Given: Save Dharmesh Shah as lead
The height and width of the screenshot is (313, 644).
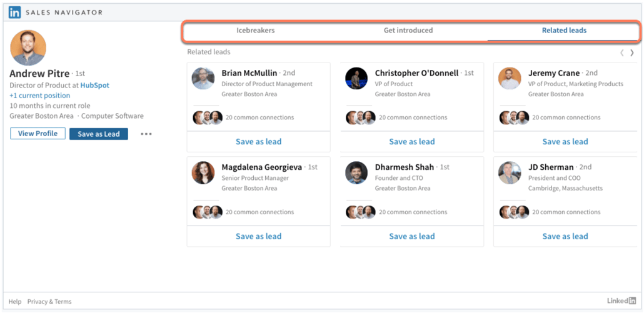Looking at the screenshot, I should tap(412, 236).
